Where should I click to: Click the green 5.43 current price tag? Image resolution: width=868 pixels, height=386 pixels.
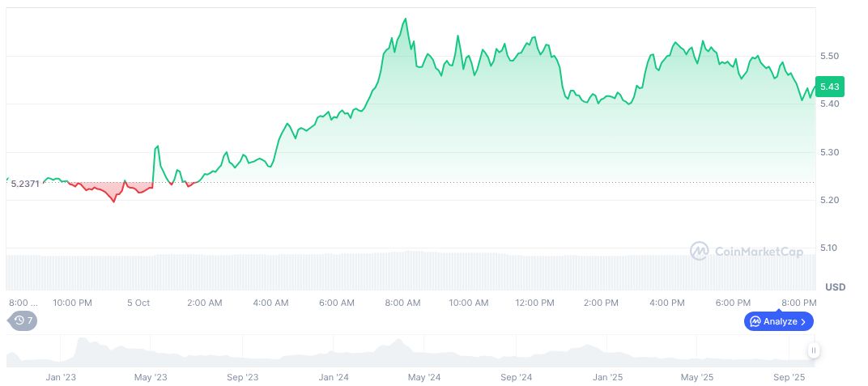point(829,87)
